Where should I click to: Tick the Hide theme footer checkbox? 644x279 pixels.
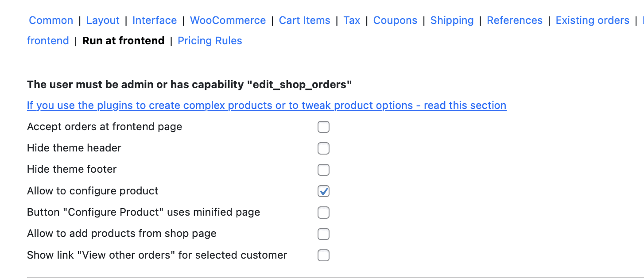click(x=323, y=170)
